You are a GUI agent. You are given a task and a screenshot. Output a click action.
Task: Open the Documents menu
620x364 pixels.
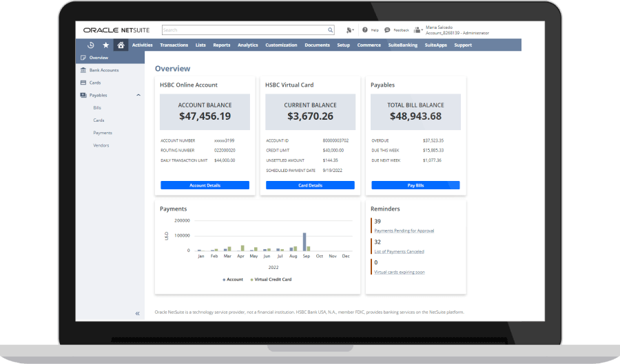coord(317,45)
